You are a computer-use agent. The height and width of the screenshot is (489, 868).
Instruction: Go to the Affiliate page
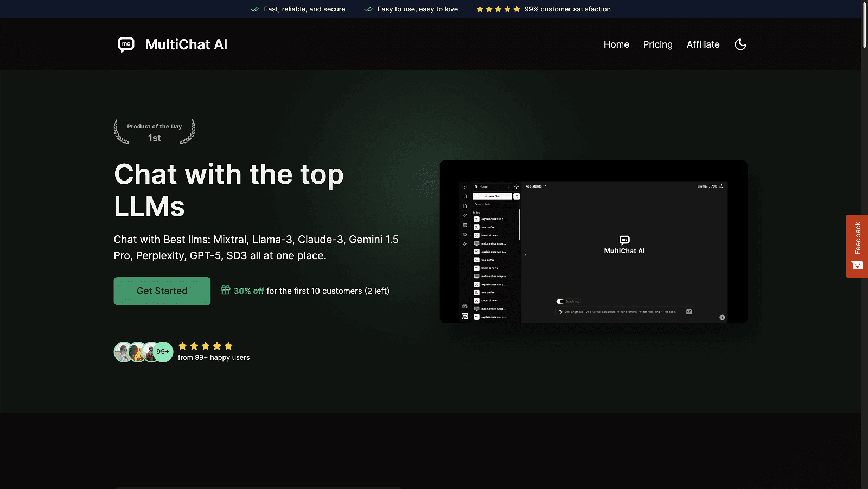pyautogui.click(x=703, y=44)
